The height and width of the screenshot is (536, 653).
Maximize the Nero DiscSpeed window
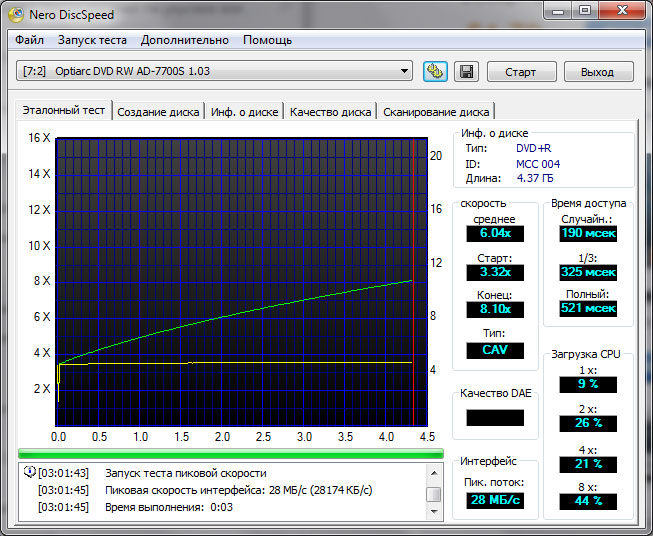tap(584, 11)
